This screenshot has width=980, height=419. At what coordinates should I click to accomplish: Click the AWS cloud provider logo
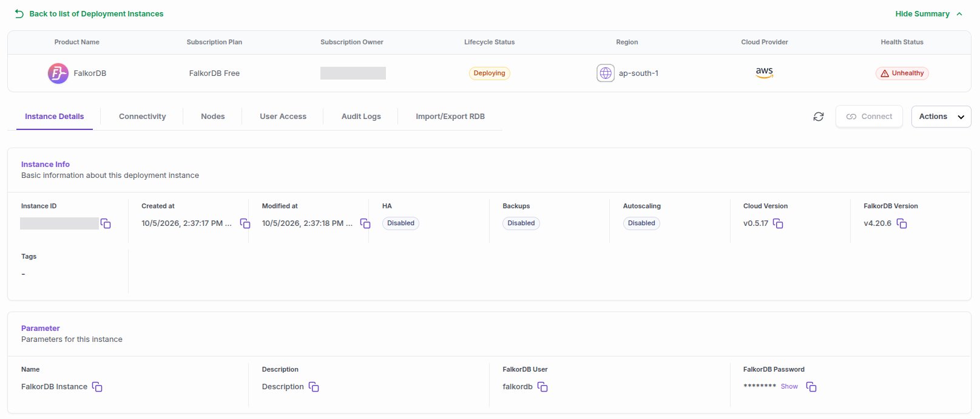(x=765, y=73)
